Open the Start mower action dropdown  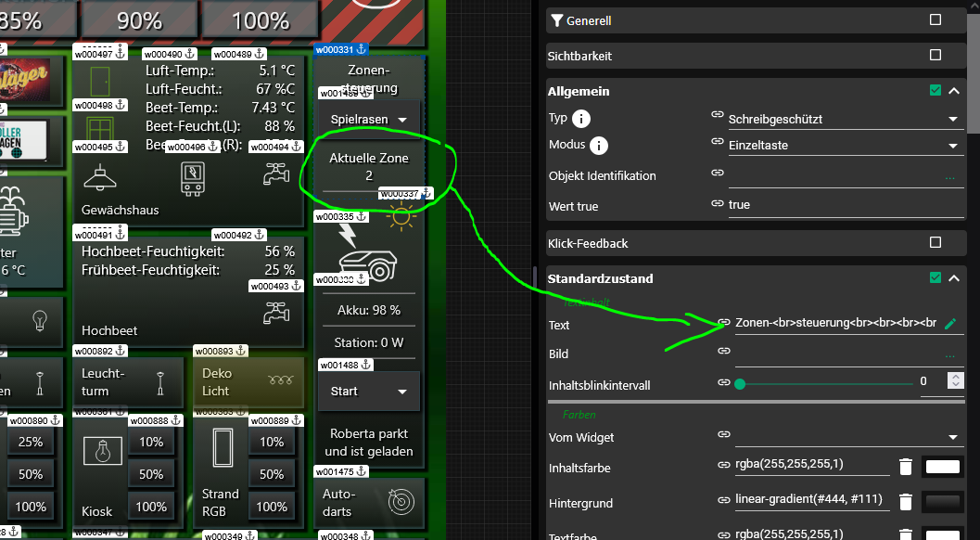pos(369,391)
